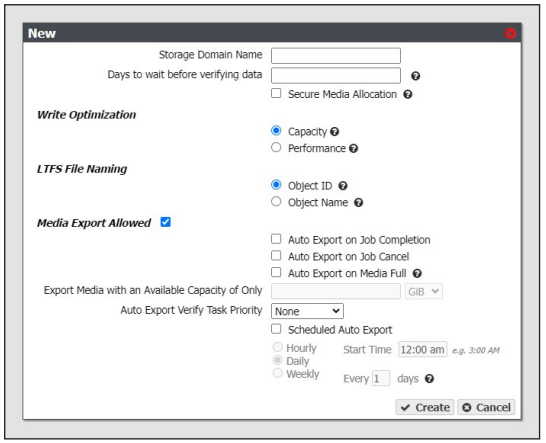
Task: Uncheck Media Export Allowed
Action: [166, 222]
